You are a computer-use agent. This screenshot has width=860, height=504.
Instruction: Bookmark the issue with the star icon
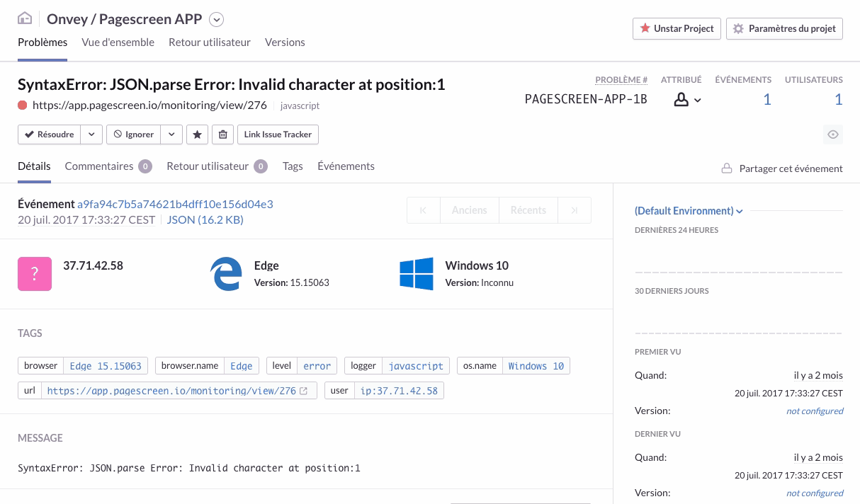coord(197,134)
